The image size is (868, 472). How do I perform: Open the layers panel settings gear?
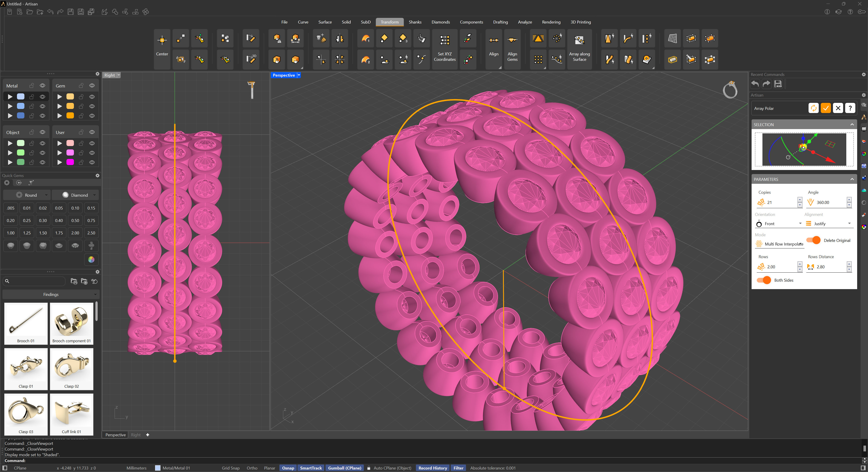(97, 74)
